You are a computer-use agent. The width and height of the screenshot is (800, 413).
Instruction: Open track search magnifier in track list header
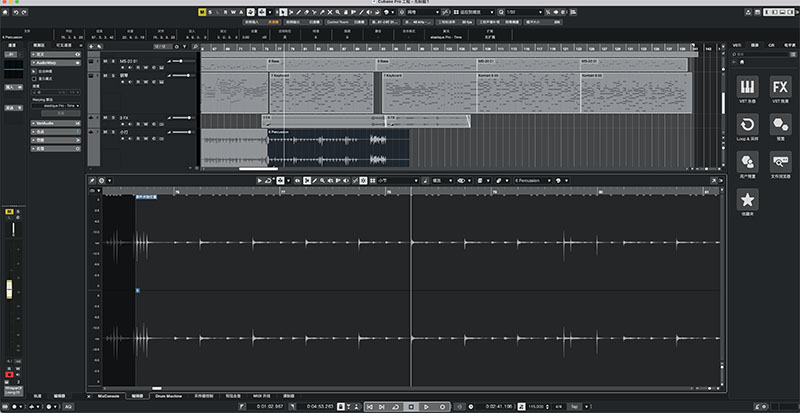(195, 46)
